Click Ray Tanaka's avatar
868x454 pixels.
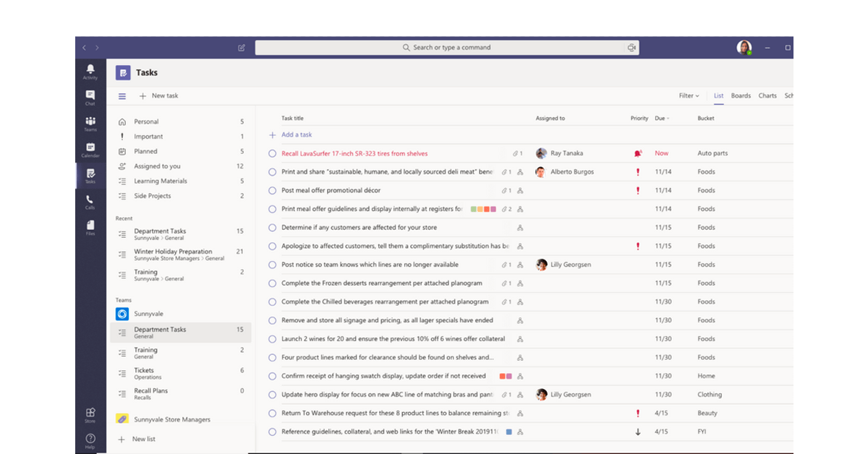[x=541, y=153]
